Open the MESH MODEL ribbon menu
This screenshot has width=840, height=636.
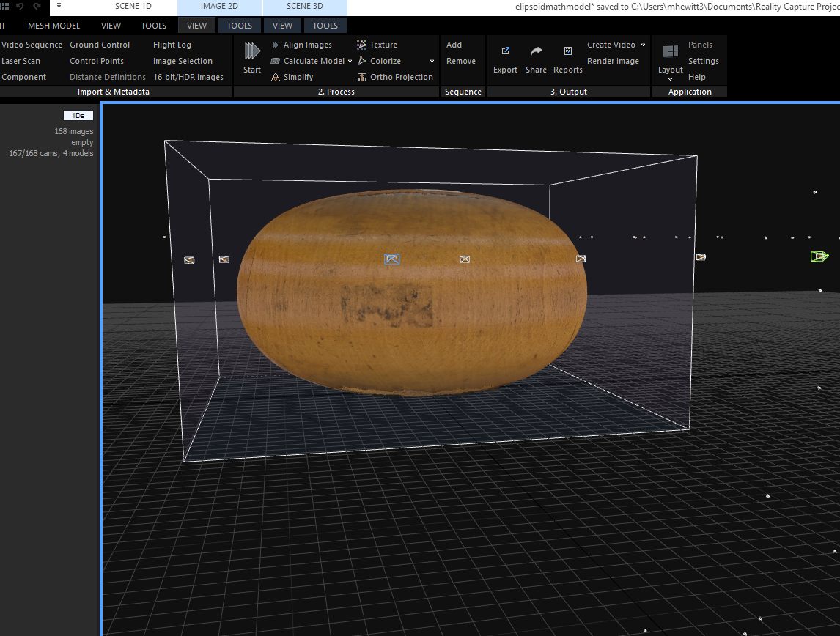tap(54, 25)
